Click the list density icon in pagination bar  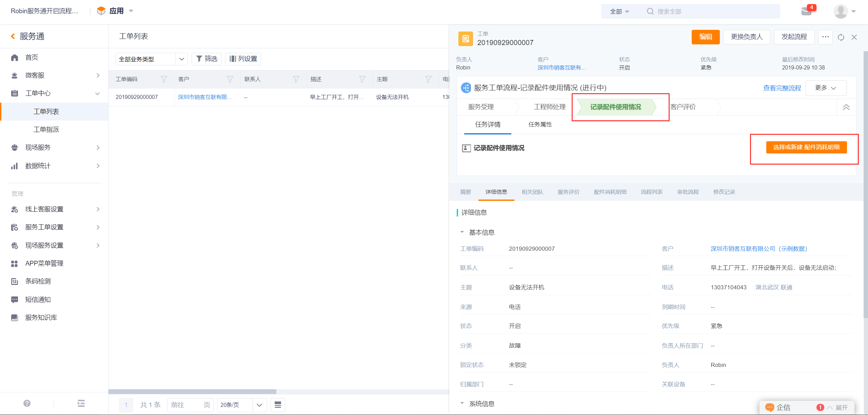click(278, 405)
